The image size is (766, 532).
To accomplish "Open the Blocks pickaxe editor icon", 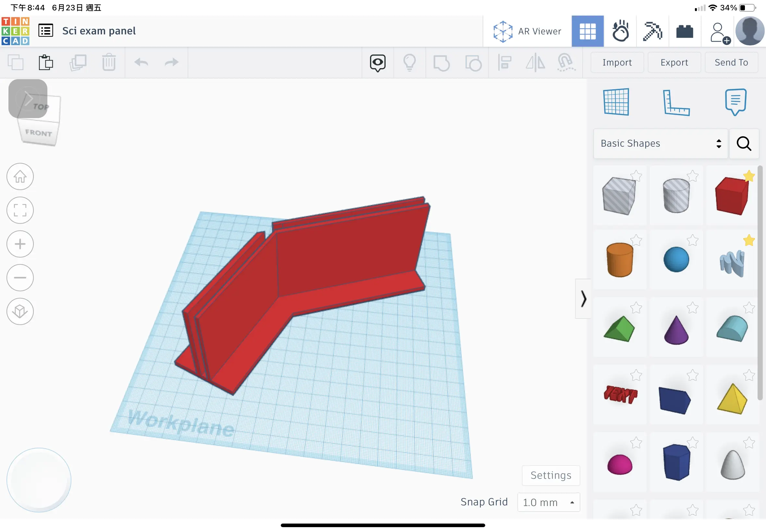I will 652,31.
